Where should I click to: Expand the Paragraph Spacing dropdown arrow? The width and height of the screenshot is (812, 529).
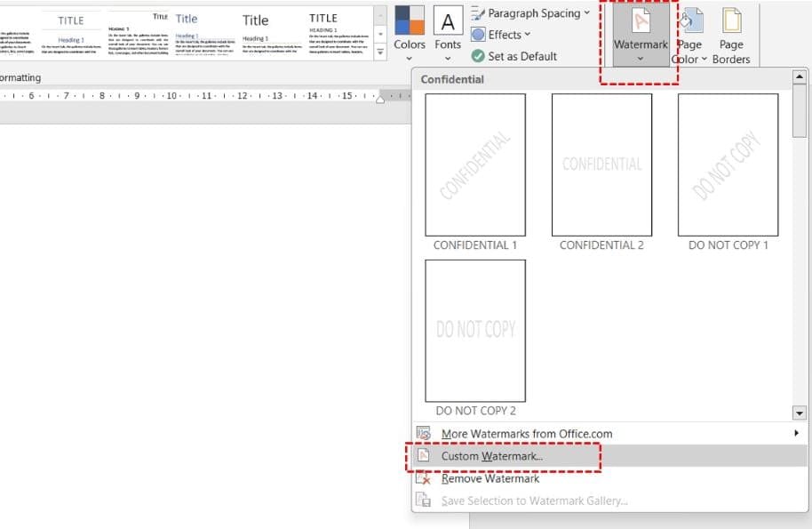pos(587,13)
